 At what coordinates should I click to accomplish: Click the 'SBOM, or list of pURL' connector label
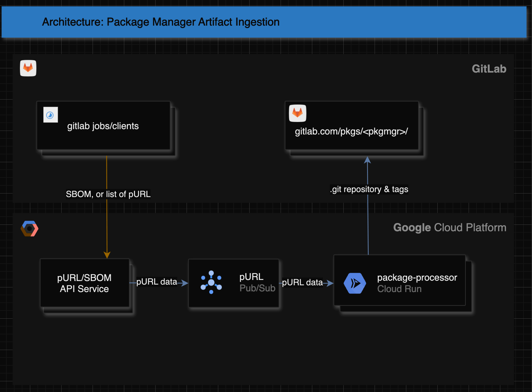[108, 194]
